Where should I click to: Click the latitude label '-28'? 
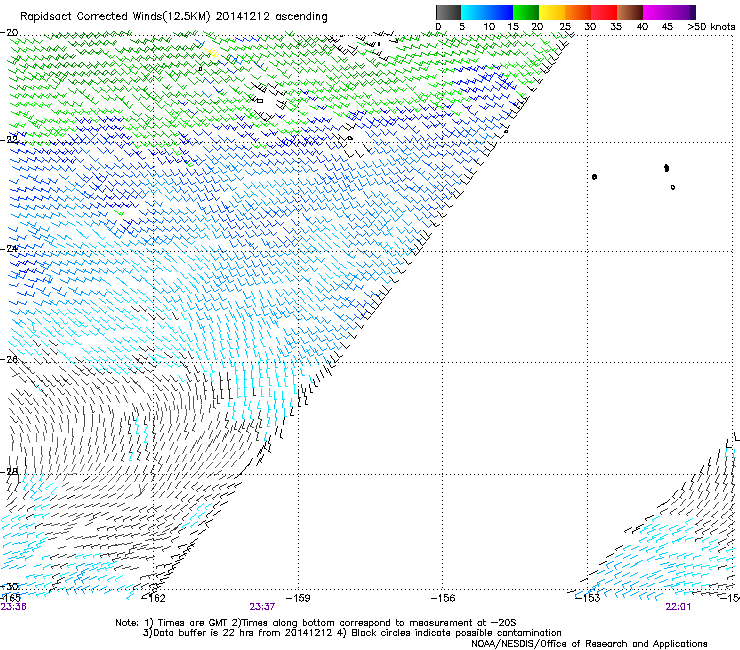click(9, 471)
